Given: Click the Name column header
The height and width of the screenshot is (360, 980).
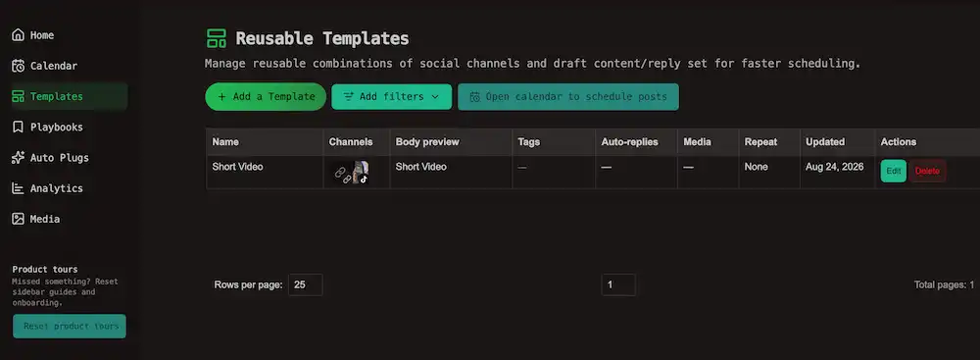Looking at the screenshot, I should 225,142.
